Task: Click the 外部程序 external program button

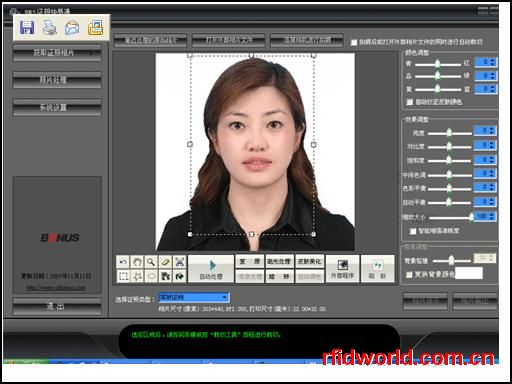Action: [343, 269]
